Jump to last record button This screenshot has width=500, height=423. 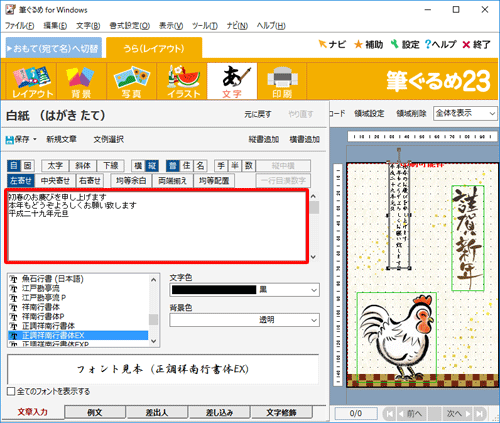480,414
